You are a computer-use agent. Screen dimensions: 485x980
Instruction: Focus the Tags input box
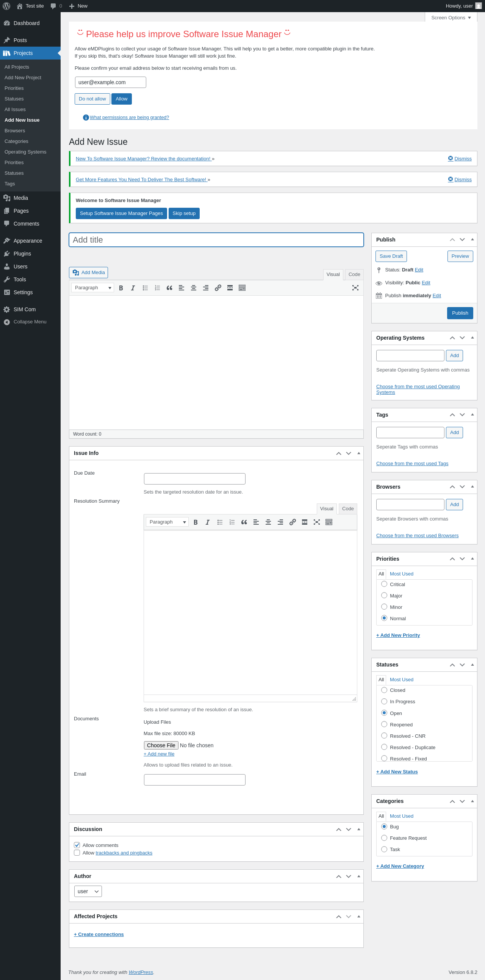click(x=410, y=433)
